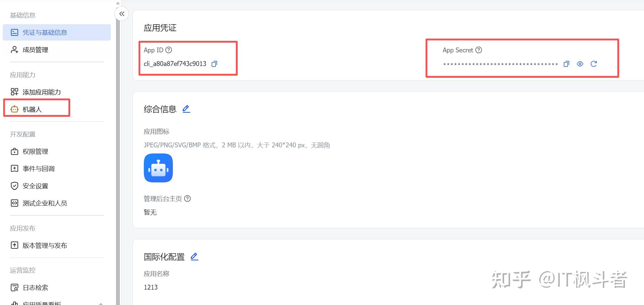Open 事件与回调 settings
The width and height of the screenshot is (644, 305).
tap(38, 169)
